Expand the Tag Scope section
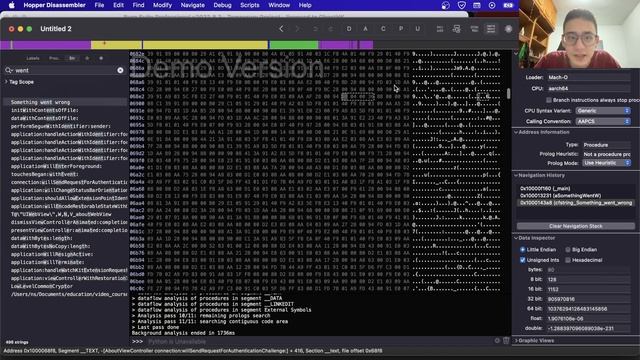Screen dimensions: 640x360 (x=6, y=82)
